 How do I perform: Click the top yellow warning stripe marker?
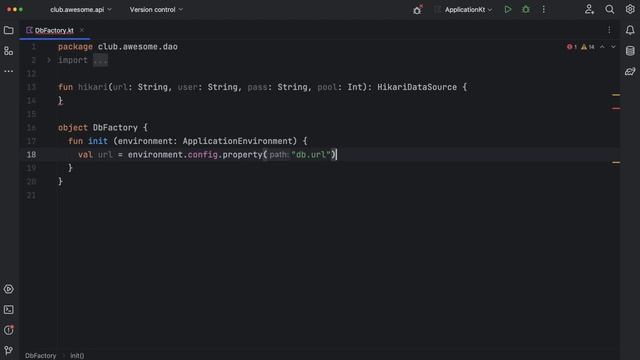click(x=616, y=95)
